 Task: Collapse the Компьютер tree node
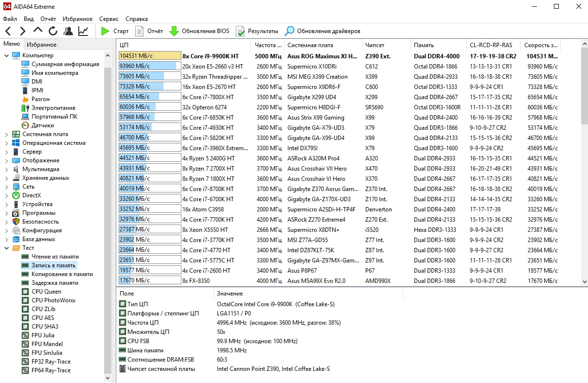6,55
